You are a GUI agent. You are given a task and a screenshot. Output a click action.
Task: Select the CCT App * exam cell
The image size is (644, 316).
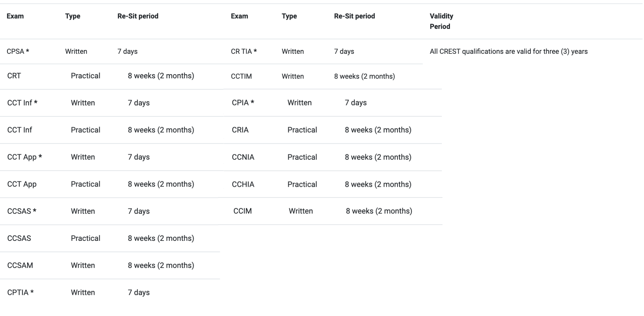point(25,157)
